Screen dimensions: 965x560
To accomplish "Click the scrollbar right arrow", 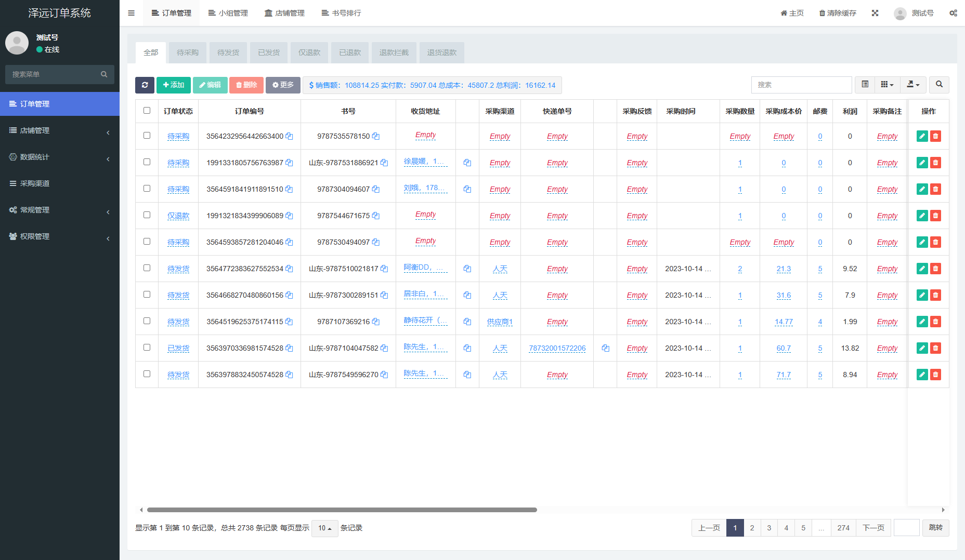I will click(x=943, y=510).
